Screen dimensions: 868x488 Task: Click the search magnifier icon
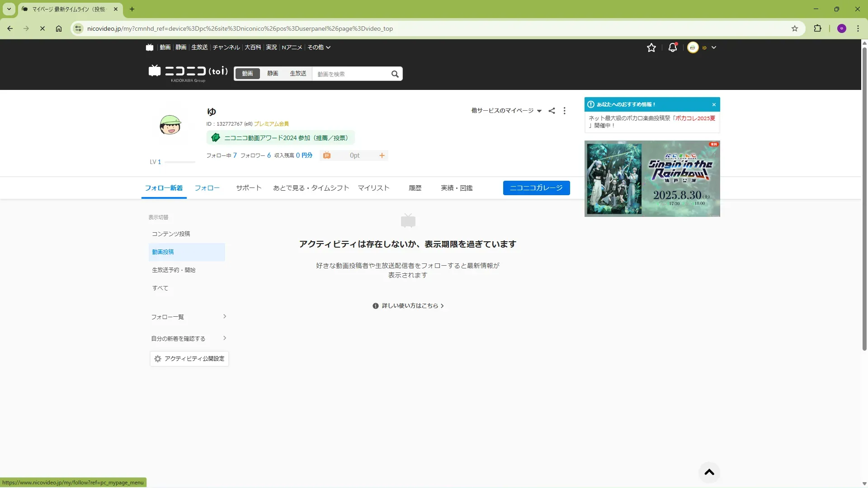coord(395,74)
